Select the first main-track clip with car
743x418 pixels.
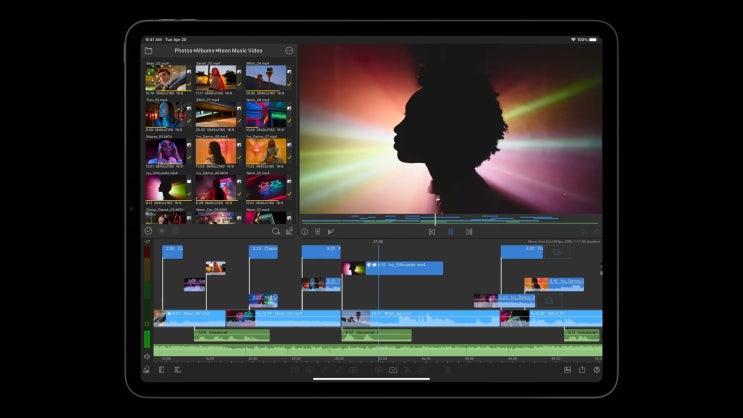pyautogui.click(x=190, y=318)
